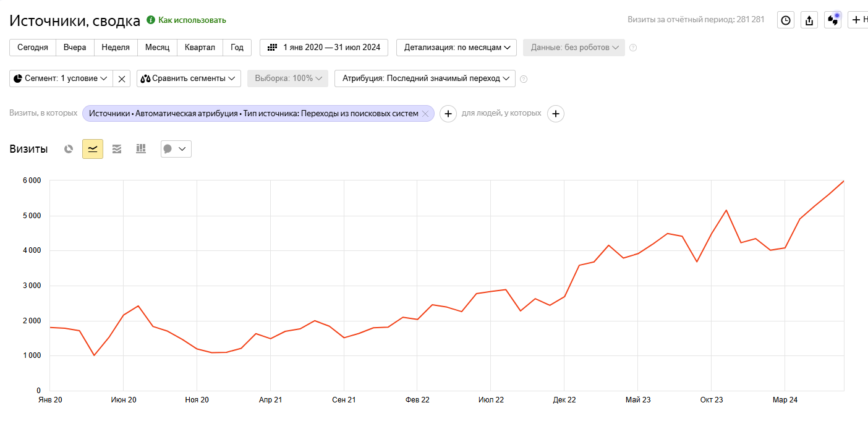Click help icon beside Данные: без роботов
Viewport: 868px width, 429px height.
click(633, 48)
